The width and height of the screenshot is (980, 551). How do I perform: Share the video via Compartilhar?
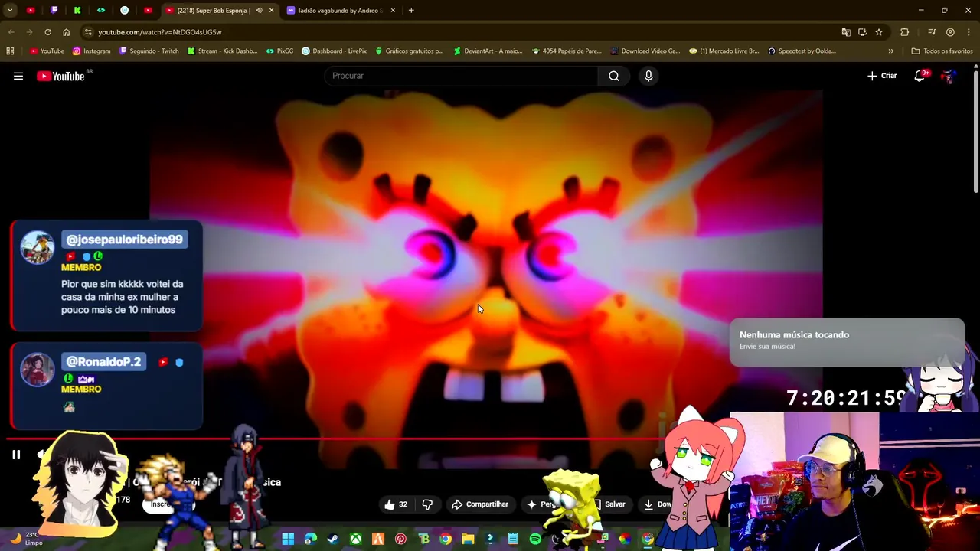[480, 504]
